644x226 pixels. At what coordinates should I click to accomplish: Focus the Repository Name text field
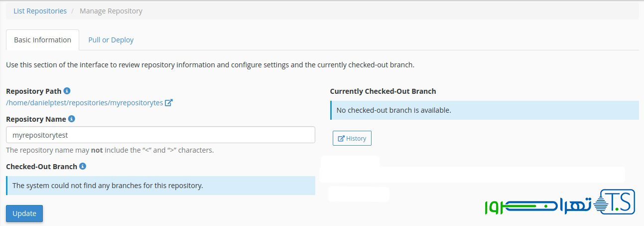[160, 135]
